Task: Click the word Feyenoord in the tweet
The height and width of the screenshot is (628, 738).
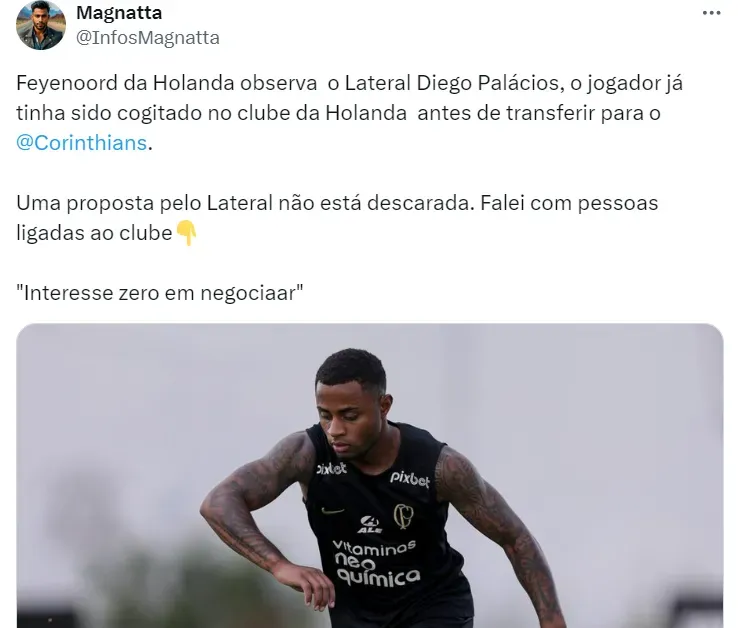Action: (67, 83)
